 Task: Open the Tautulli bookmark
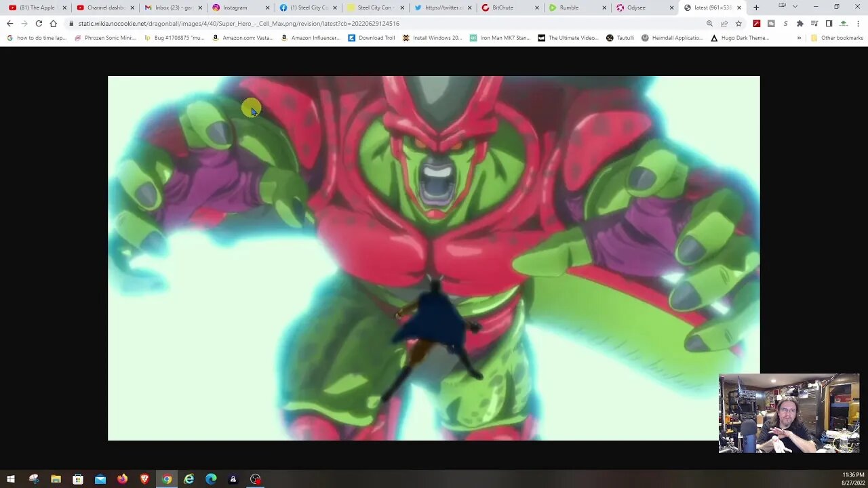620,38
